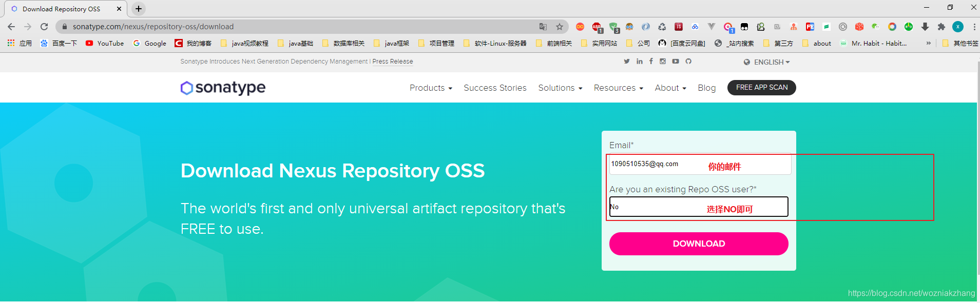Screen dimensions: 980x303
Task: Open Sonatype Facebook page icon
Action: (651, 62)
